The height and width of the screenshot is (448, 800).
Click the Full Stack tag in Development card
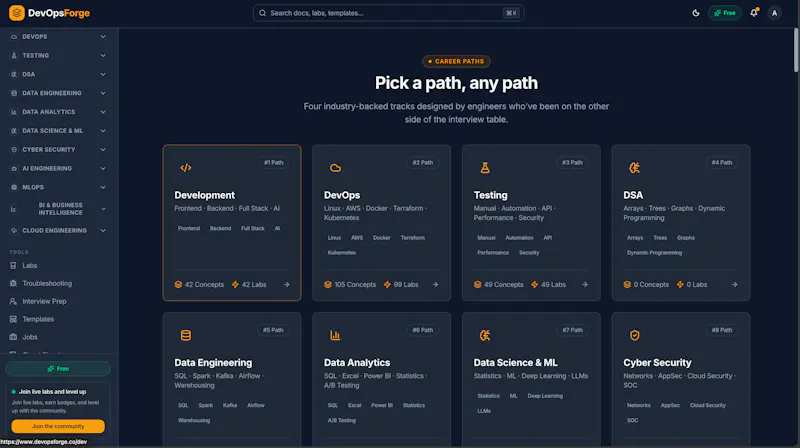253,229
